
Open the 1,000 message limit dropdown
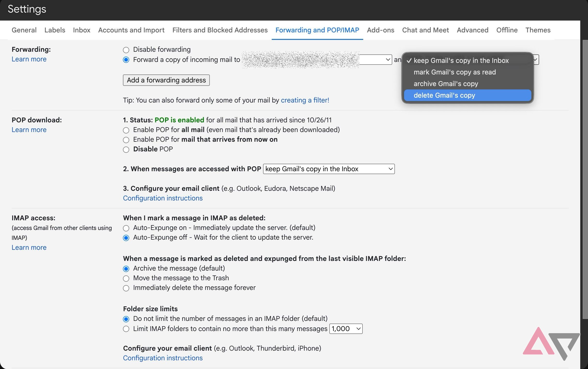(x=346, y=329)
